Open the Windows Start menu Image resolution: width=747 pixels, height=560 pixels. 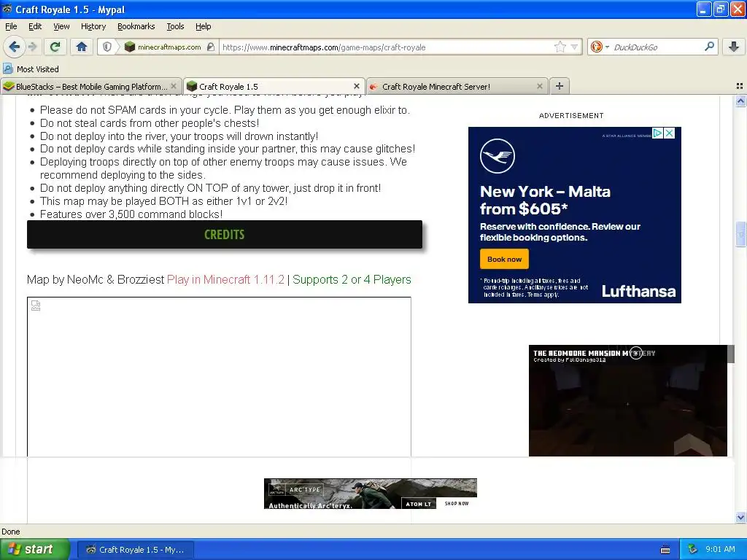[35, 550]
